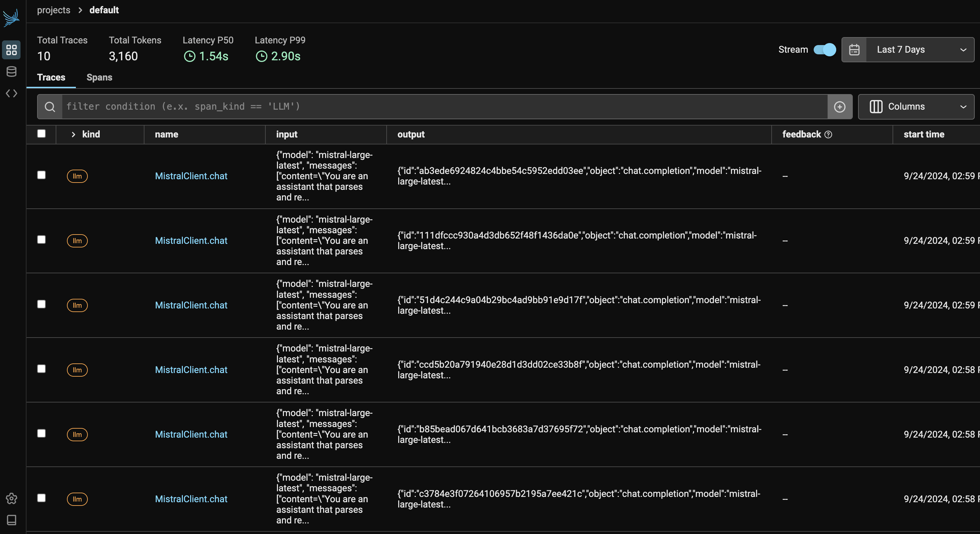The width and height of the screenshot is (980, 534).
Task: Toggle the Stream switch off
Action: [824, 50]
